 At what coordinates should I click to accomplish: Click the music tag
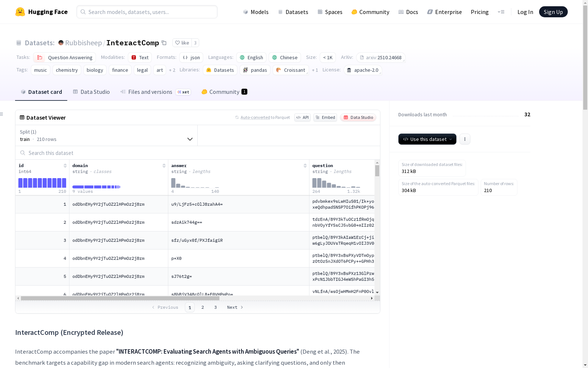click(x=40, y=70)
